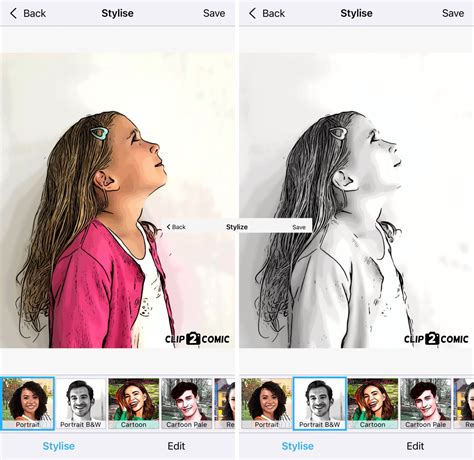Select Portrait style thumbnail on left screen

click(28, 403)
